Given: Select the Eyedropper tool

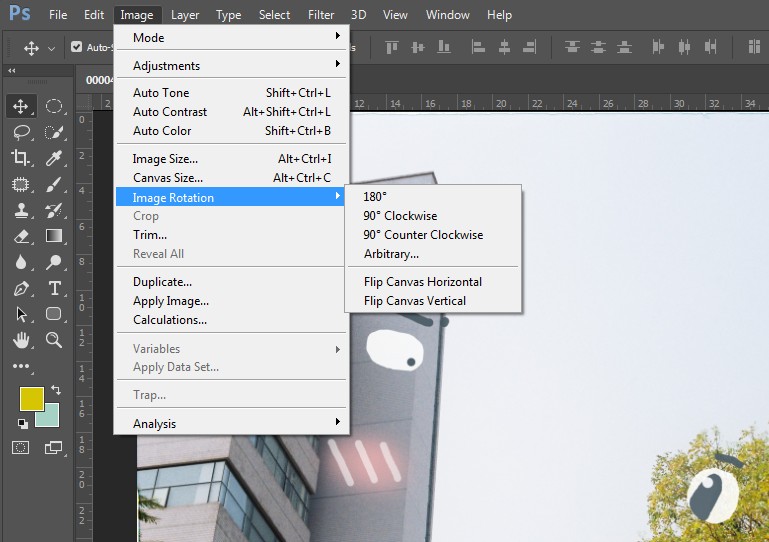Looking at the screenshot, I should click(x=54, y=158).
